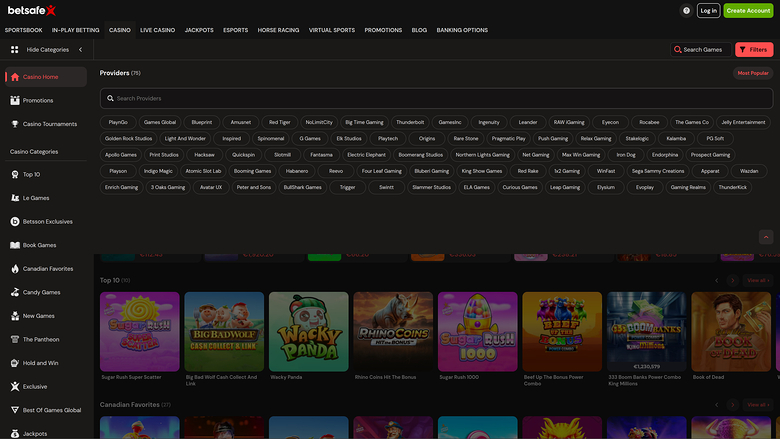The height and width of the screenshot is (439, 780).
Task: Click the Casino Home house icon
Action: [x=15, y=77]
